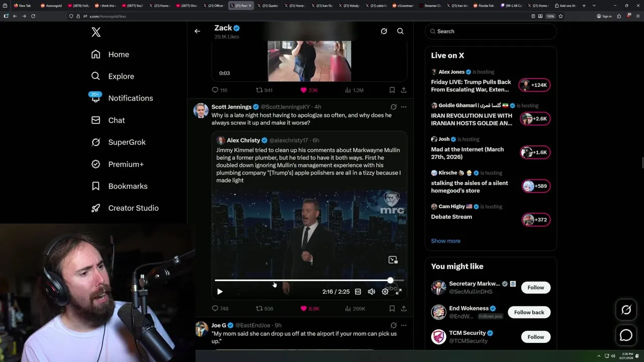Viewport: 644px width, 362px height.
Task: Click picture-in-picture icon on video
Action: tap(393, 260)
